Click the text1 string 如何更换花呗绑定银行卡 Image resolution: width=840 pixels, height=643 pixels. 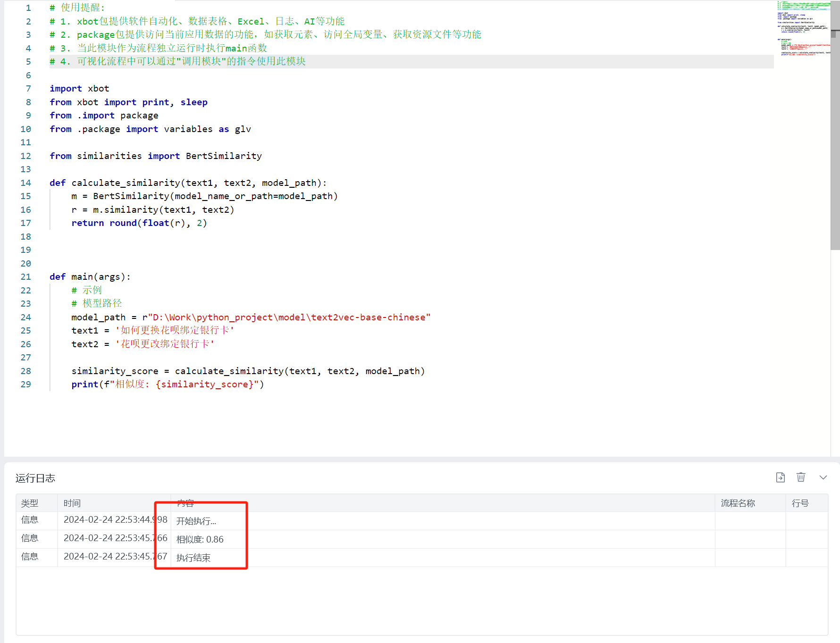coord(175,331)
